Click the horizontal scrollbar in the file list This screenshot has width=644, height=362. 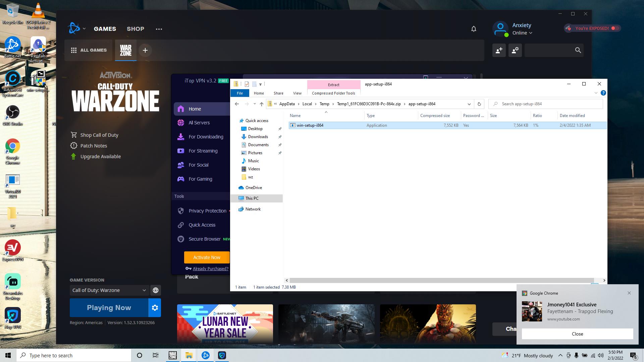coord(441,280)
